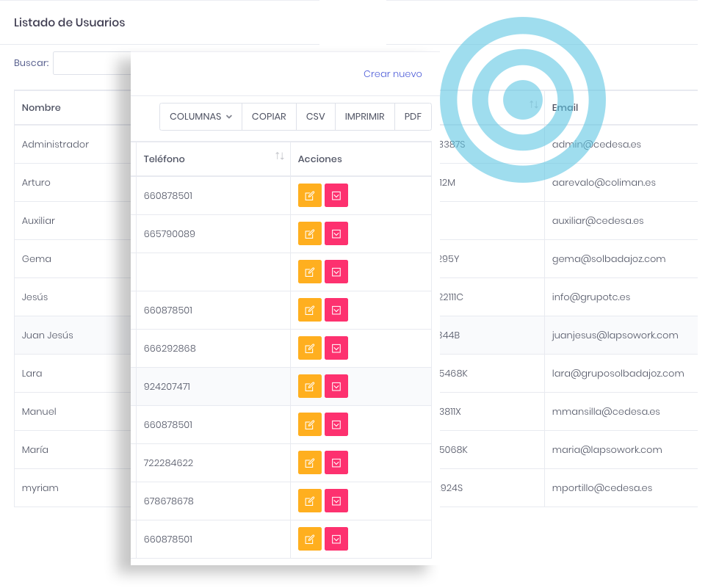
Task: Click pink delete icon for phone 678678678
Action: pyautogui.click(x=336, y=501)
